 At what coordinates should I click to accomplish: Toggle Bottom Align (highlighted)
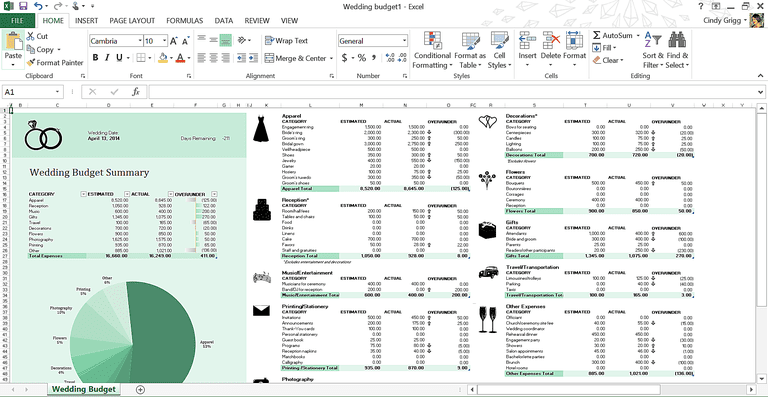pyautogui.click(x=225, y=40)
